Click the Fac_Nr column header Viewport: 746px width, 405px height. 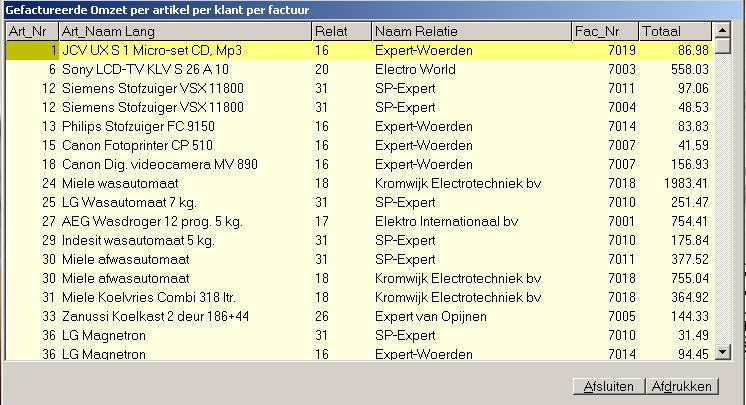coord(605,31)
